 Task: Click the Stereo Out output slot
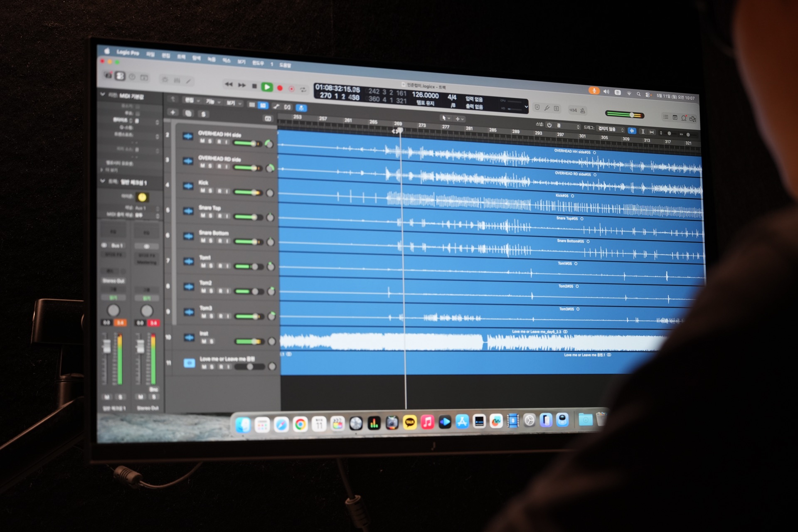point(114,281)
